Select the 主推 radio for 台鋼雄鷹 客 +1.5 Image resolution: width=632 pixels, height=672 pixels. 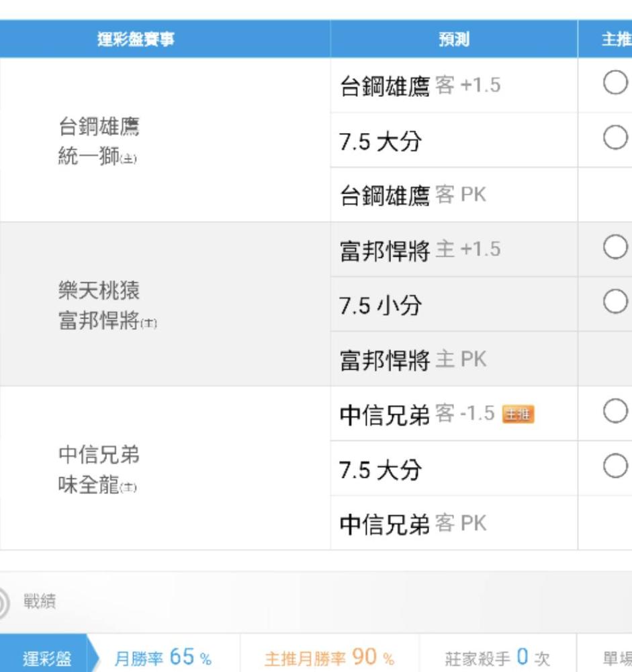tap(615, 82)
